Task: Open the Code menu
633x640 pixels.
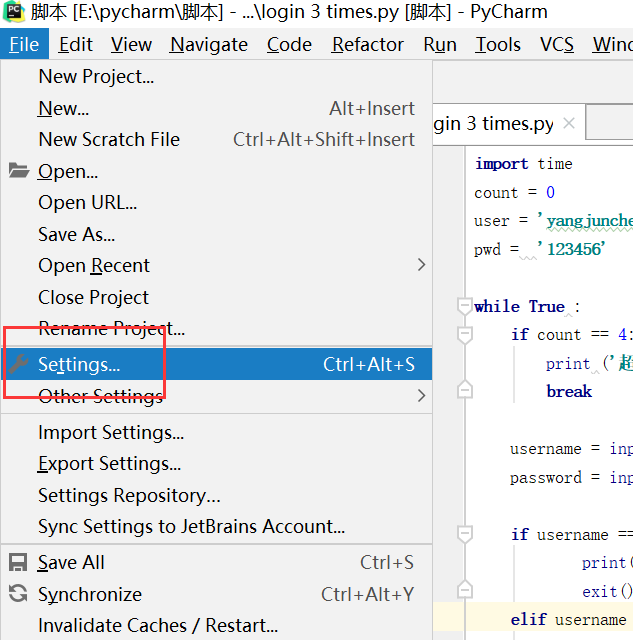Action: click(x=289, y=44)
